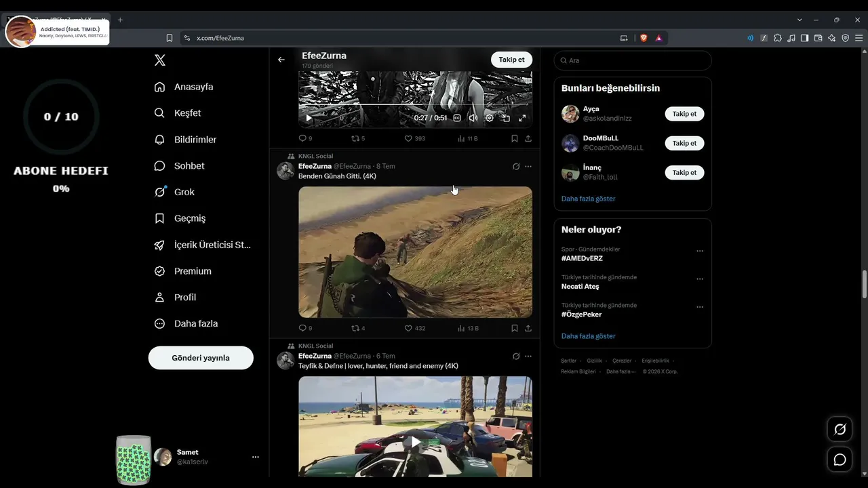Open Premium in the sidebar

183,271
